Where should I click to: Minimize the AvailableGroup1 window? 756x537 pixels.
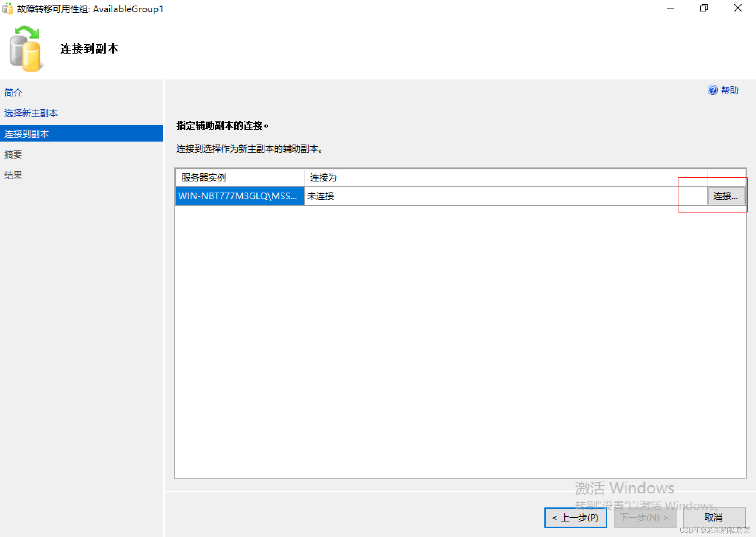[670, 8]
